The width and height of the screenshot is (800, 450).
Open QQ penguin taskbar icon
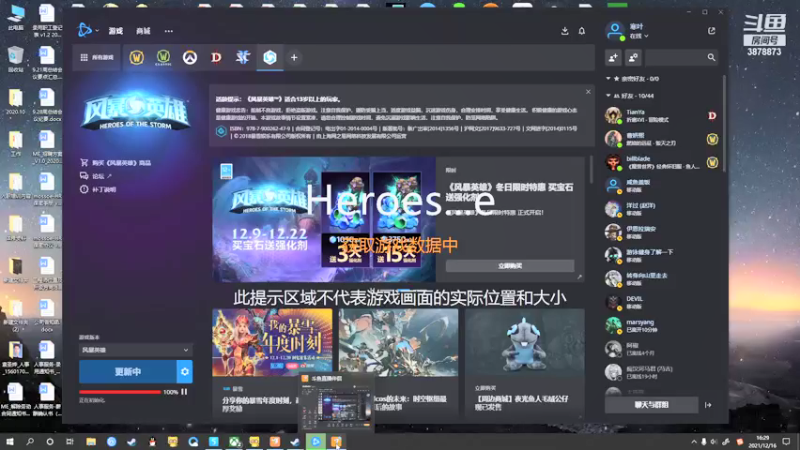152,442
